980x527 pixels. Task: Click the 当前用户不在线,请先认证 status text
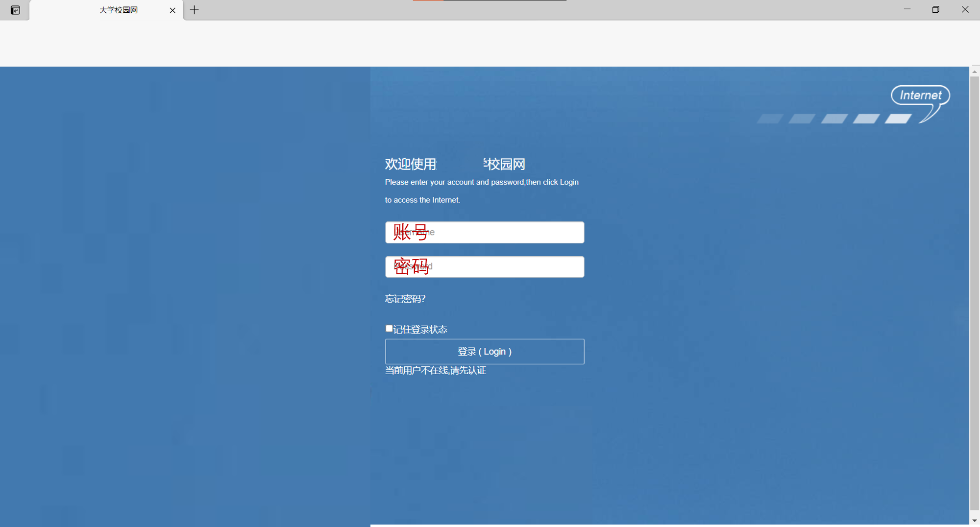[436, 371]
